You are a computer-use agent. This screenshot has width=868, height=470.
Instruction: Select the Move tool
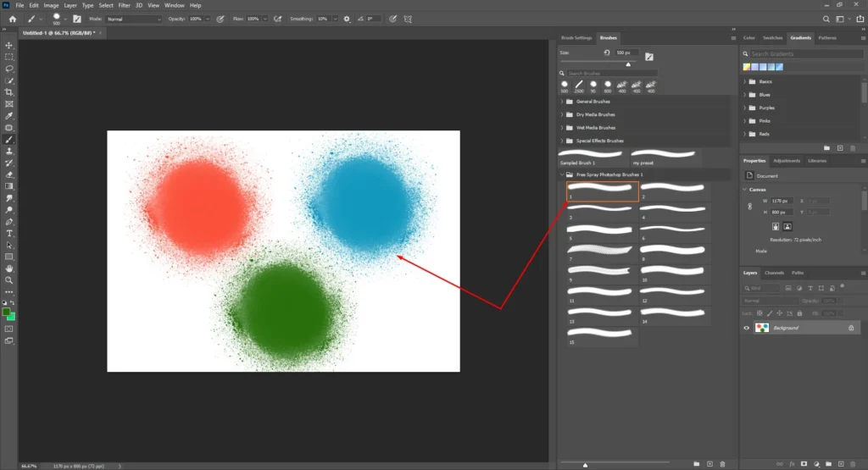(8, 46)
